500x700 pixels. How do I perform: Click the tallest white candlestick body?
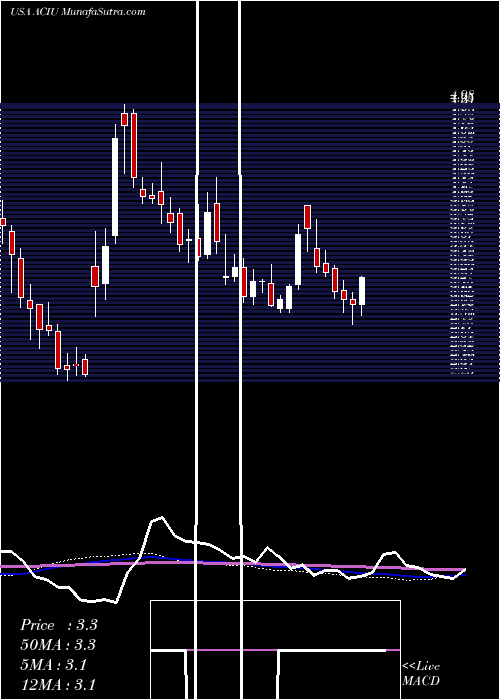pos(115,187)
